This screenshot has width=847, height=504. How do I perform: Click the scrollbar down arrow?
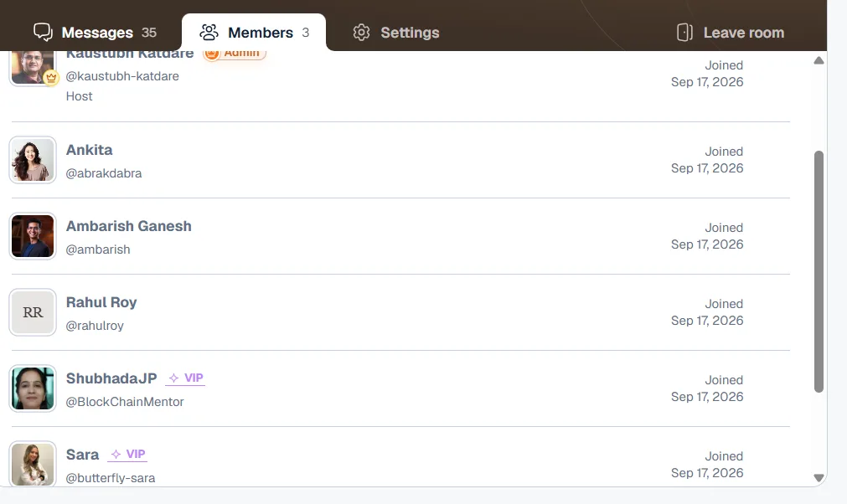point(819,477)
